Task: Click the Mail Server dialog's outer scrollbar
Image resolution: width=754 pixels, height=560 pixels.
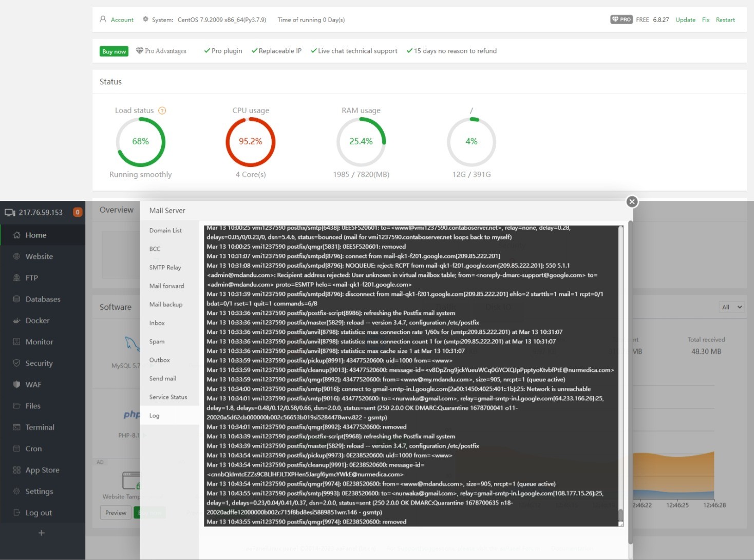Action: [x=630, y=382]
